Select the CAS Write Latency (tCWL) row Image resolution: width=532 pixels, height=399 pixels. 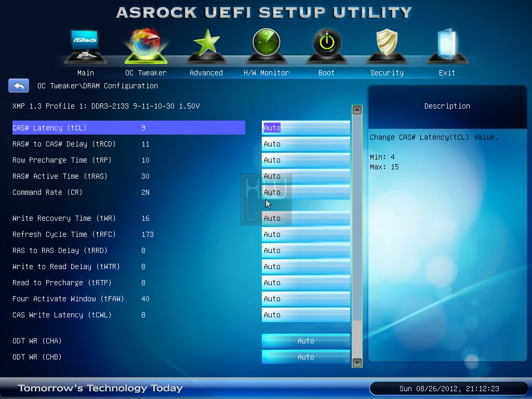click(129, 315)
